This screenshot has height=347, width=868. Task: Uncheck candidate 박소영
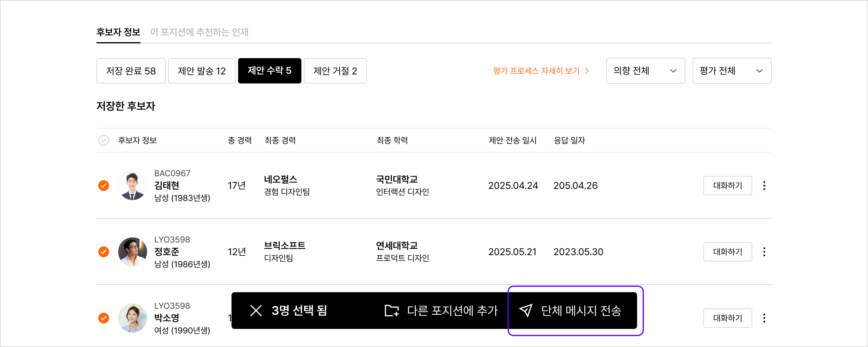(x=103, y=318)
